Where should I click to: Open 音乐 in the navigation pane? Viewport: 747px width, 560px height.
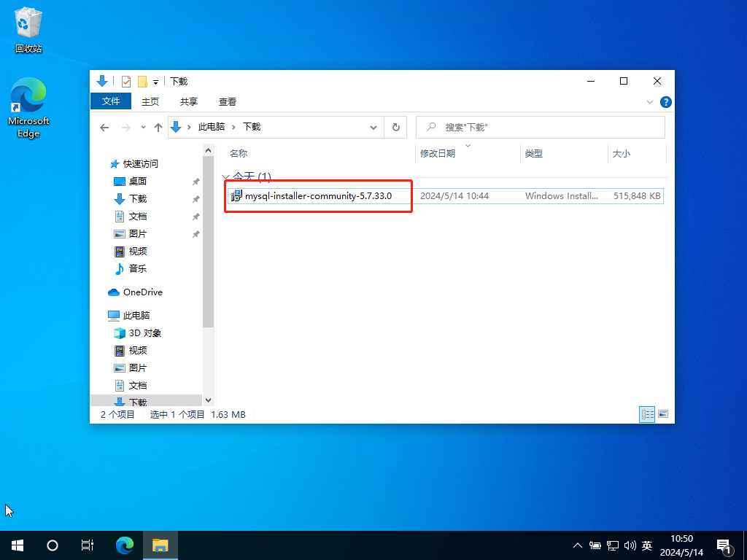[x=138, y=268]
